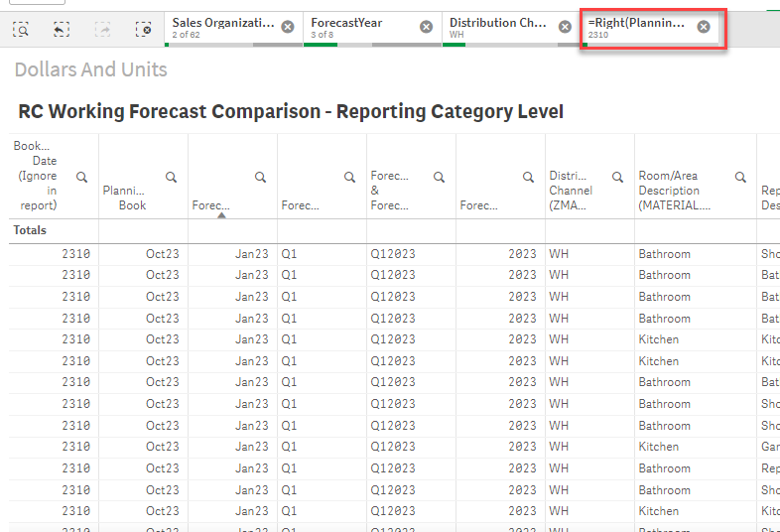Sort by Distri... Channel (ZMA... header
The width and height of the screenshot is (780, 532).
pos(571,191)
